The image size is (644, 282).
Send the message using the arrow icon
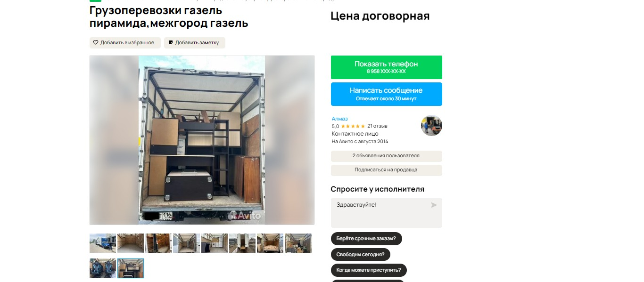(434, 205)
